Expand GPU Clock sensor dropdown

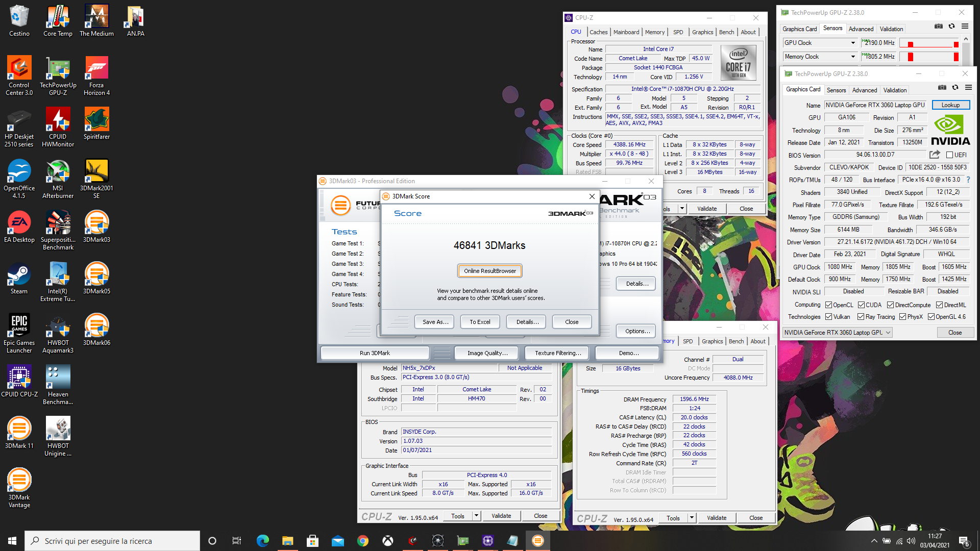[853, 43]
